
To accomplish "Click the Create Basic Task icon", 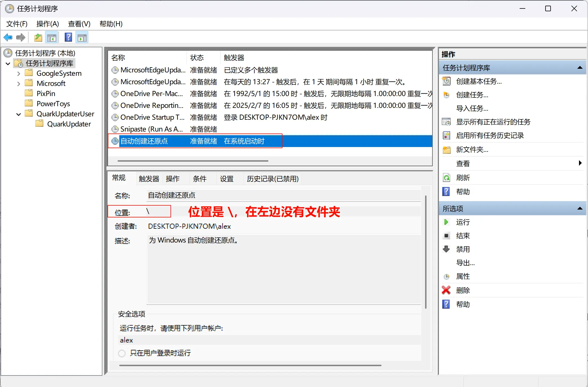I will click(x=446, y=81).
